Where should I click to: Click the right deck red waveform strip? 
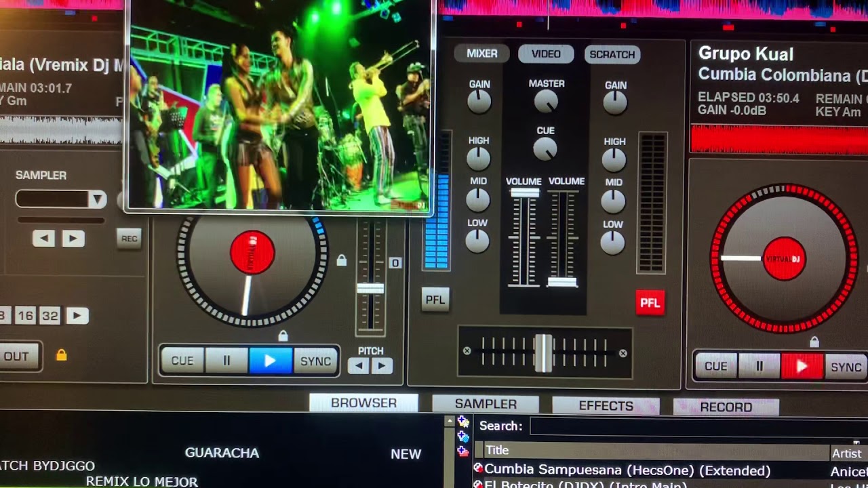coord(779,139)
